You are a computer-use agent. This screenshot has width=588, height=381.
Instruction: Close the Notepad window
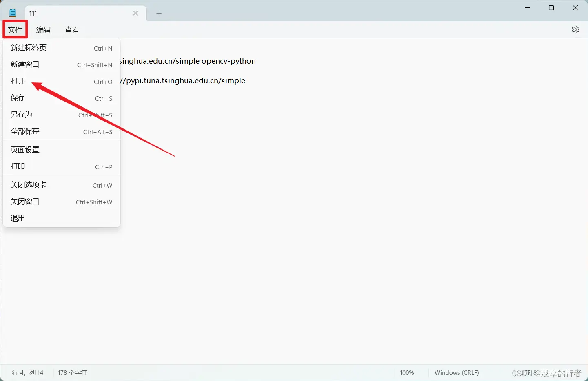575,8
